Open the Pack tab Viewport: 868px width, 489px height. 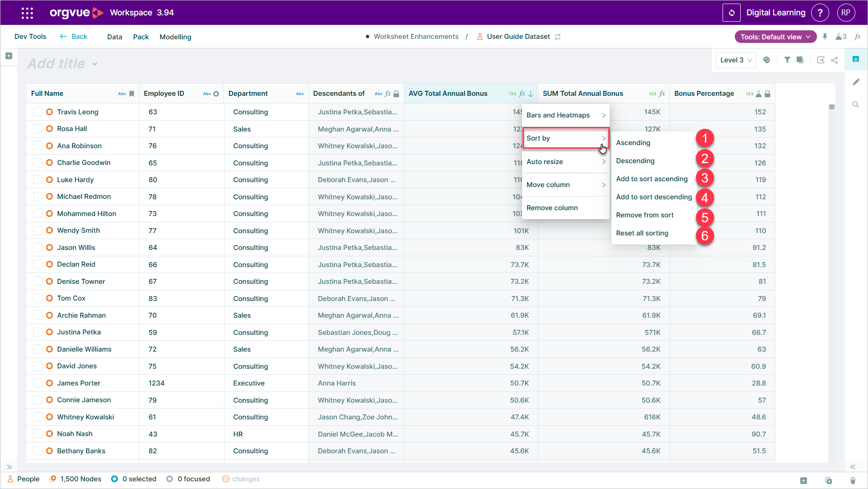tap(141, 37)
